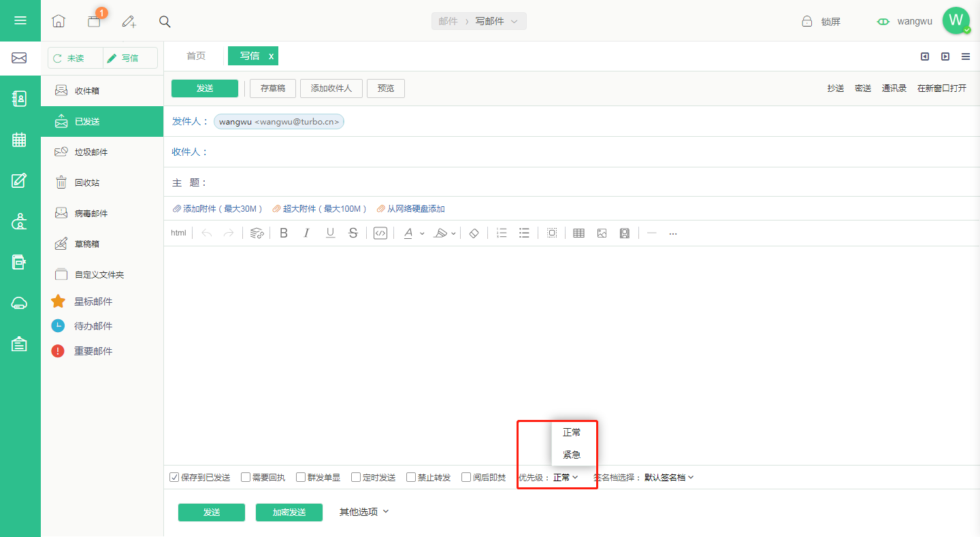Uncheck the 保存到已发送 checkbox
980x537 pixels.
point(174,477)
